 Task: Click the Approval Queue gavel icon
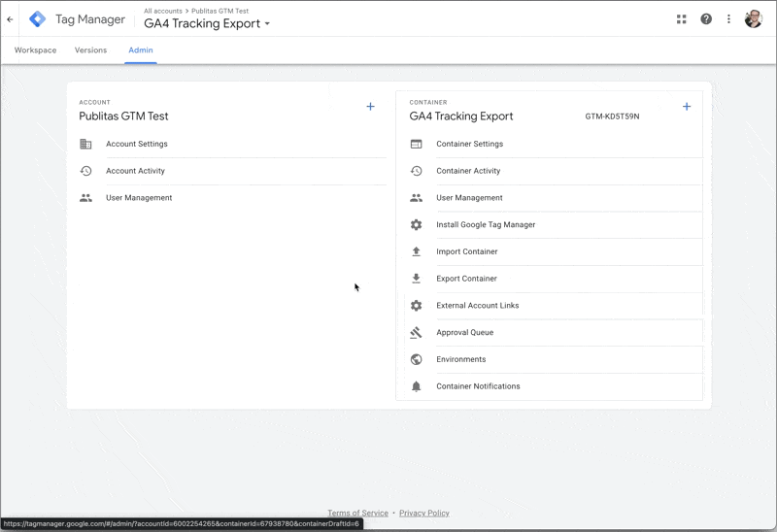point(417,332)
